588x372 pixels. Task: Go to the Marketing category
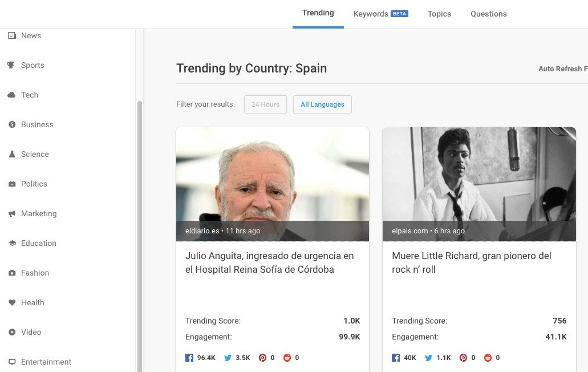point(39,213)
